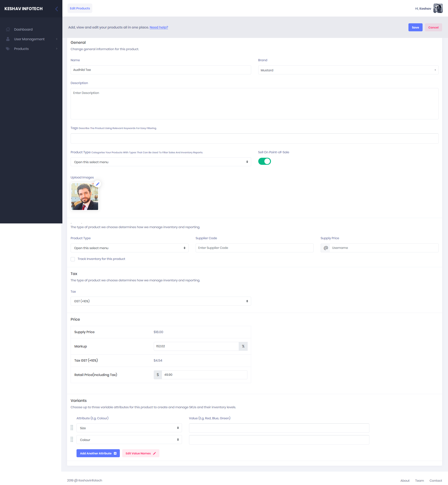The width and height of the screenshot is (448, 485).
Task: Toggle Sell On Point-of-Sale switch
Action: [264, 162]
